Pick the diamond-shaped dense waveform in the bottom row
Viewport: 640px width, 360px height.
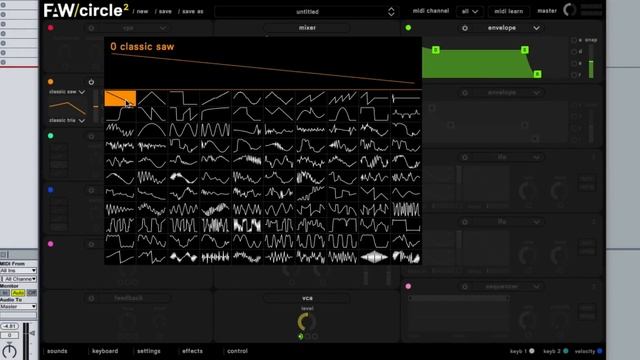[374, 257]
